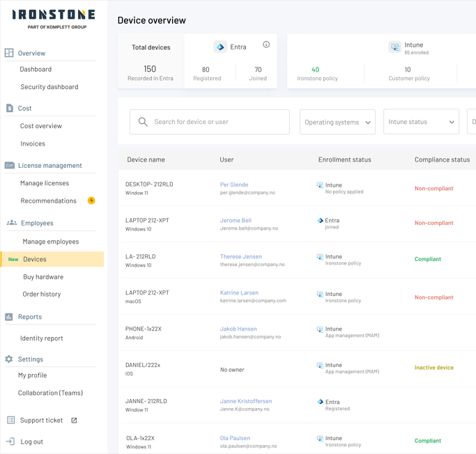The width and height of the screenshot is (476, 454).
Task: Go to Manage licenses
Action: point(45,183)
